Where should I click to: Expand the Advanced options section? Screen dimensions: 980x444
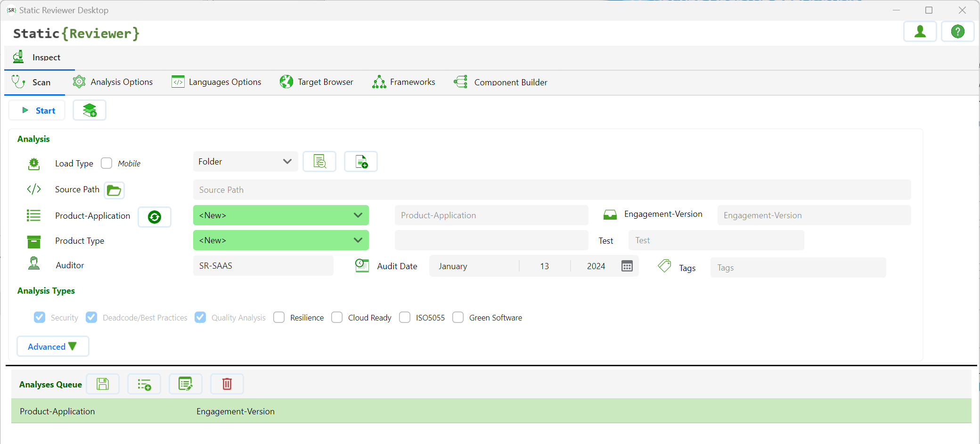53,346
